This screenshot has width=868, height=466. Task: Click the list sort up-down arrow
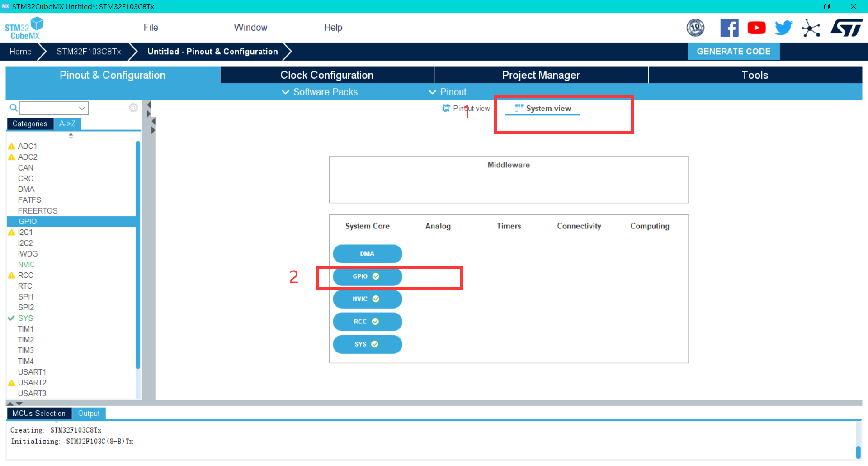[71, 136]
